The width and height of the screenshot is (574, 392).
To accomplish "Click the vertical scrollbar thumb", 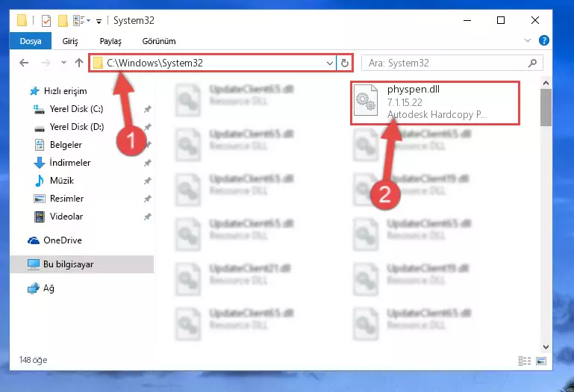I will (x=546, y=108).
